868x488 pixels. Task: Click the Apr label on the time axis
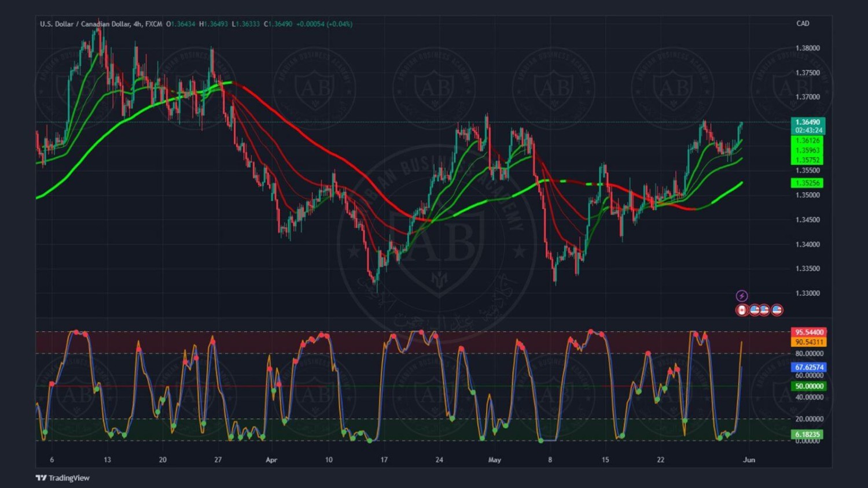point(271,460)
